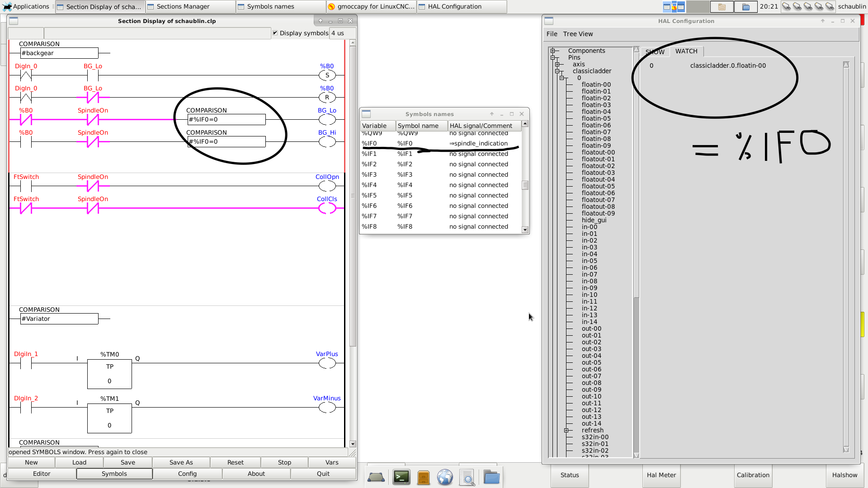Click the spindle_indication cell for %IF0
The image size is (868, 488).
tap(478, 143)
